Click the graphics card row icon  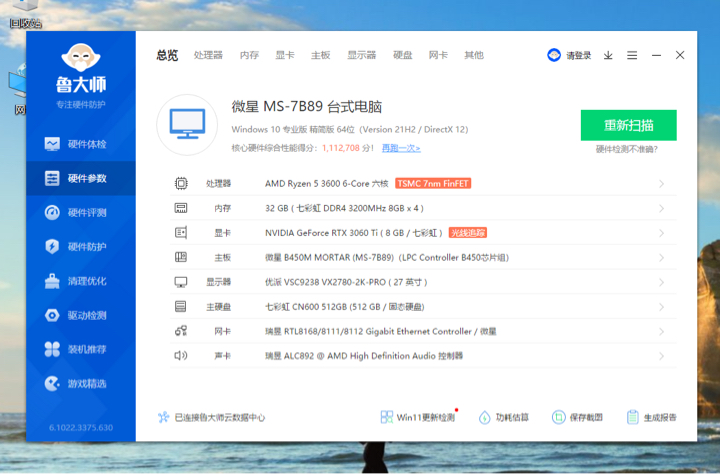coord(181,233)
